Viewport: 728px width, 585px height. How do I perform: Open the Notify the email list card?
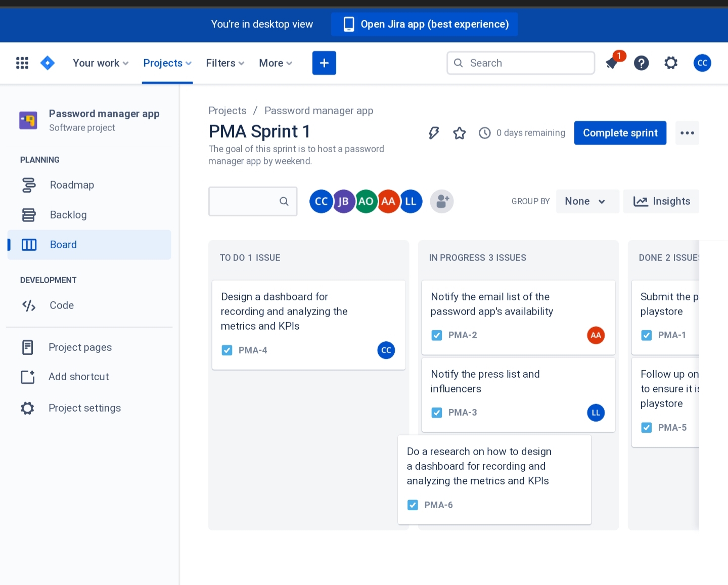pyautogui.click(x=519, y=318)
